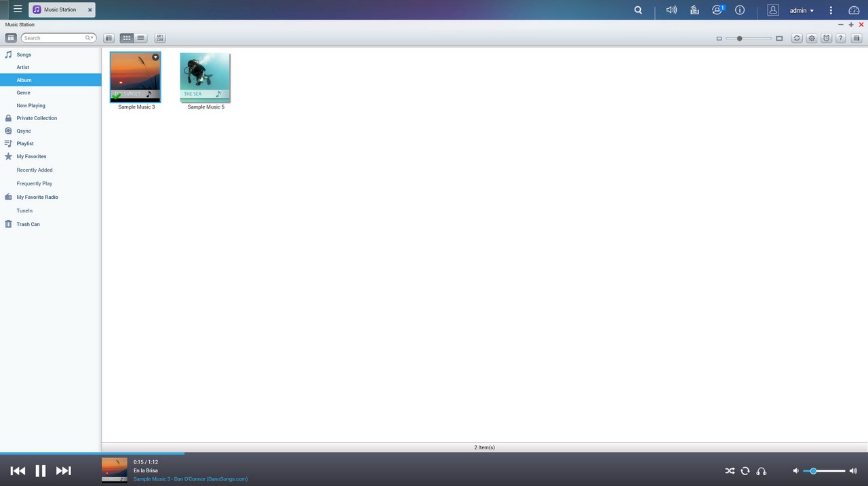Open the QTS main menu hamburger icon
The height and width of the screenshot is (486, 868).
pos(18,10)
